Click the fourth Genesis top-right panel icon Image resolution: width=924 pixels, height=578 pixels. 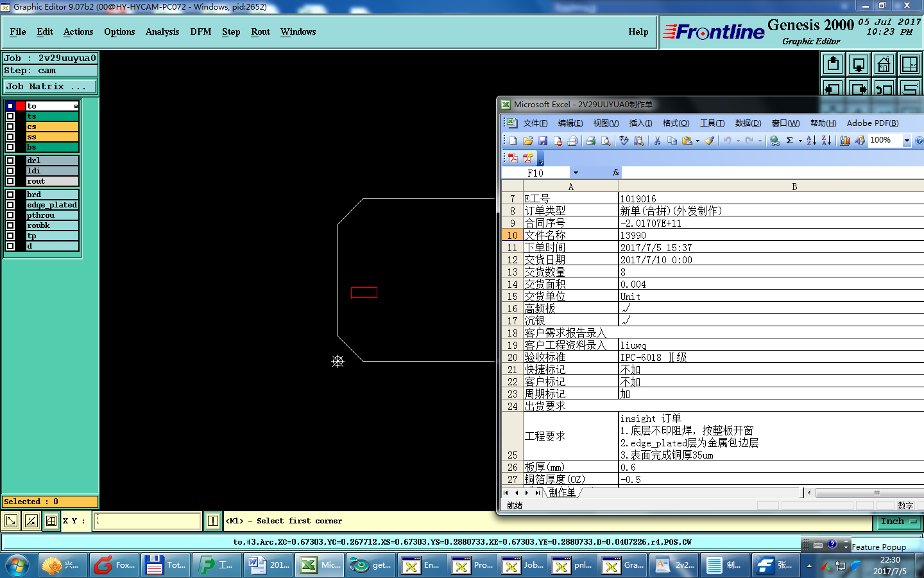click(x=910, y=64)
